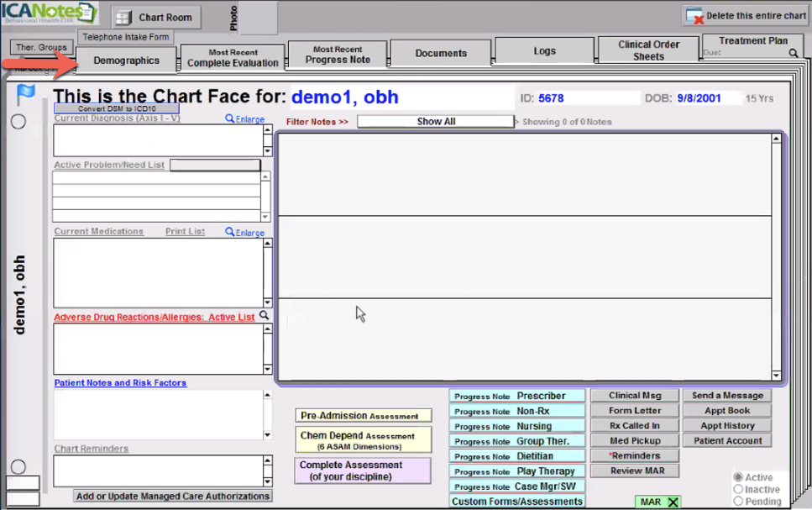Open the Chart Room
The image size is (812, 510).
pos(156,17)
